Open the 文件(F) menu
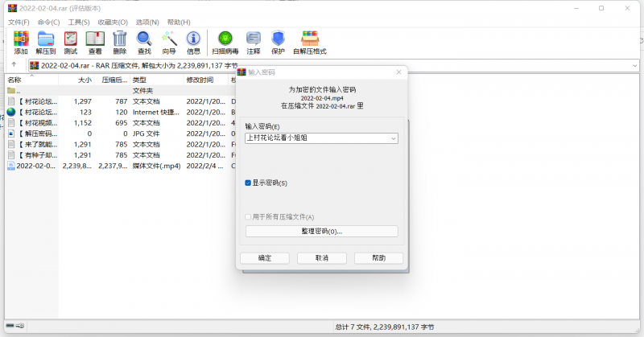Image resolution: width=644 pixels, height=337 pixels. [19, 22]
